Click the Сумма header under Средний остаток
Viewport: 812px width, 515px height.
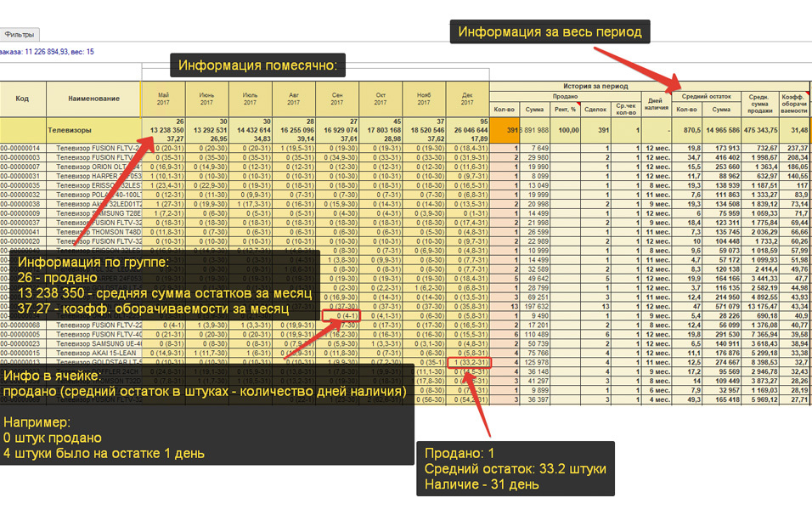[x=721, y=110]
